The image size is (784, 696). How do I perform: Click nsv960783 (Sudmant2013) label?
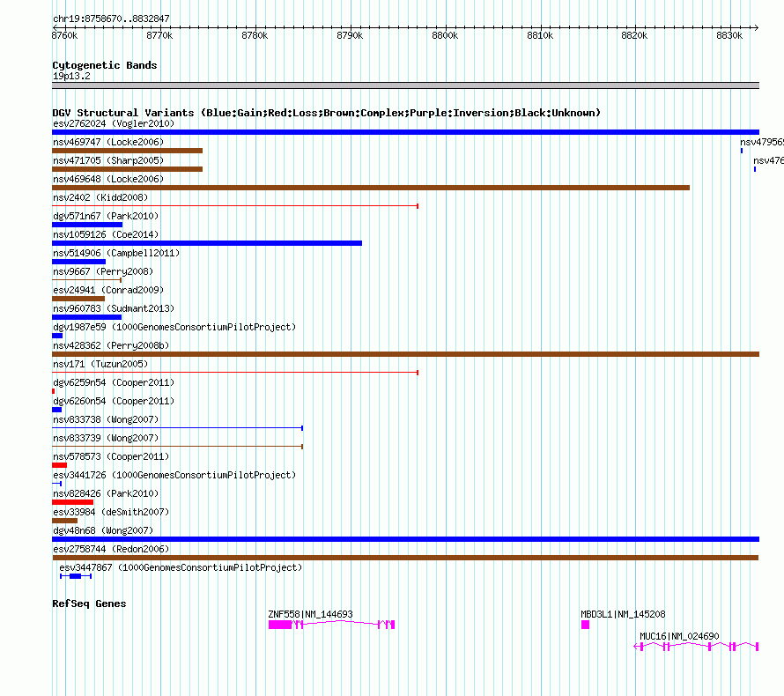(114, 308)
